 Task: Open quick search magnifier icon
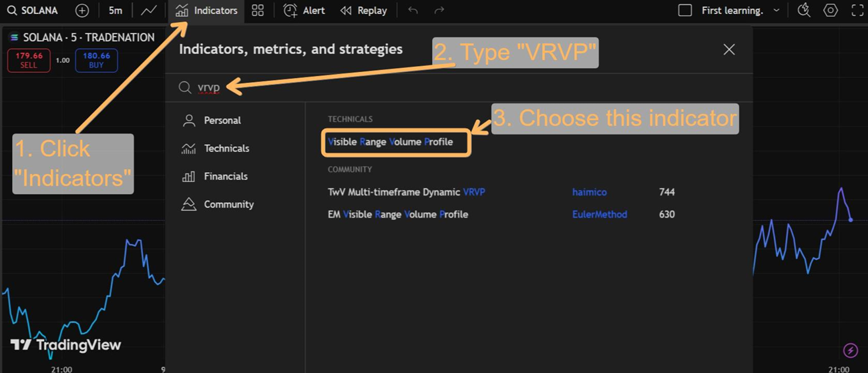point(804,11)
